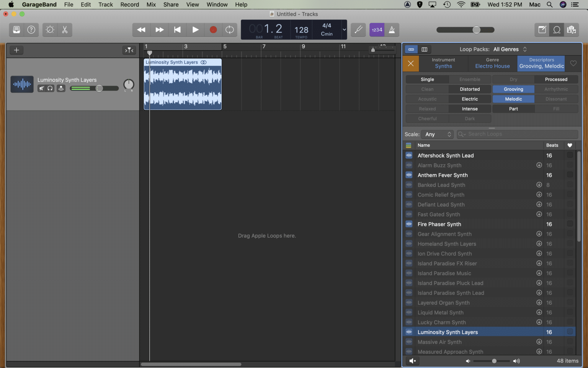The width and height of the screenshot is (588, 368).
Task: Expand the key signature dropdown next to Cmin
Action: tap(344, 30)
